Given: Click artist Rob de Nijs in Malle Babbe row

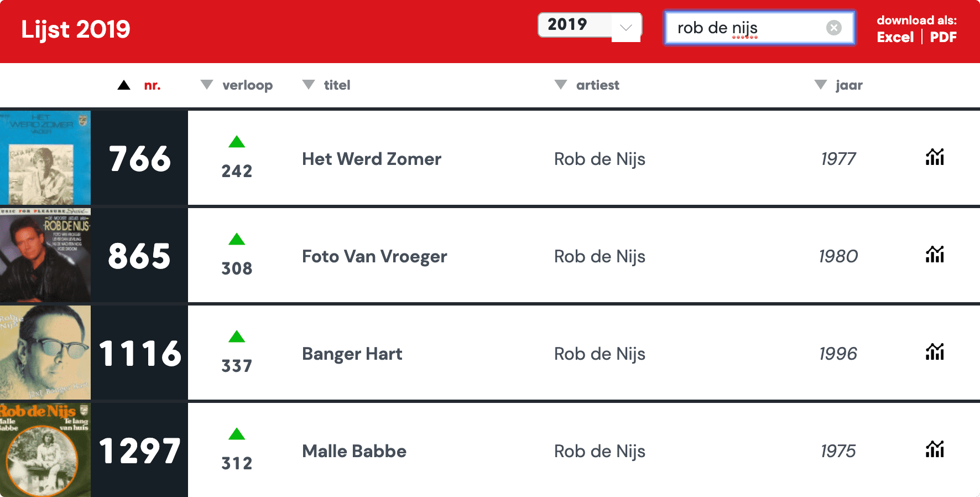Looking at the screenshot, I should pos(600,452).
